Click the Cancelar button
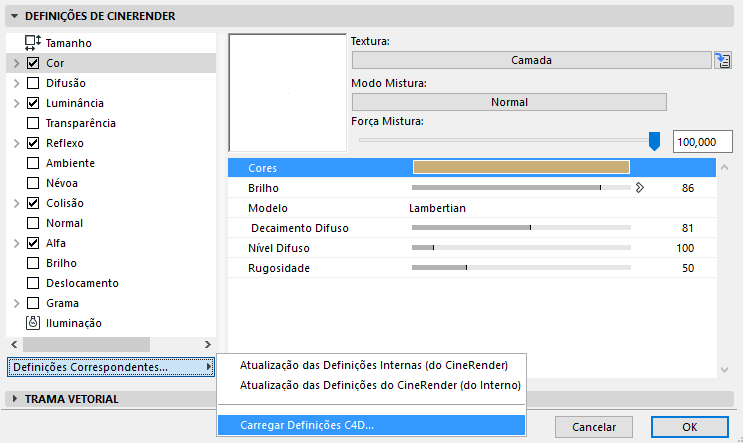Screen dimensions: 743x443 pyautogui.click(x=593, y=427)
